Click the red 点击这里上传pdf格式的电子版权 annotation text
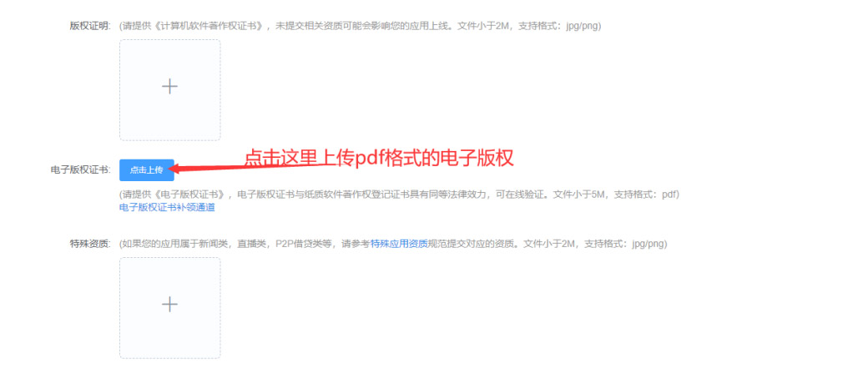This screenshot has width=868, height=379. pyautogui.click(x=379, y=158)
